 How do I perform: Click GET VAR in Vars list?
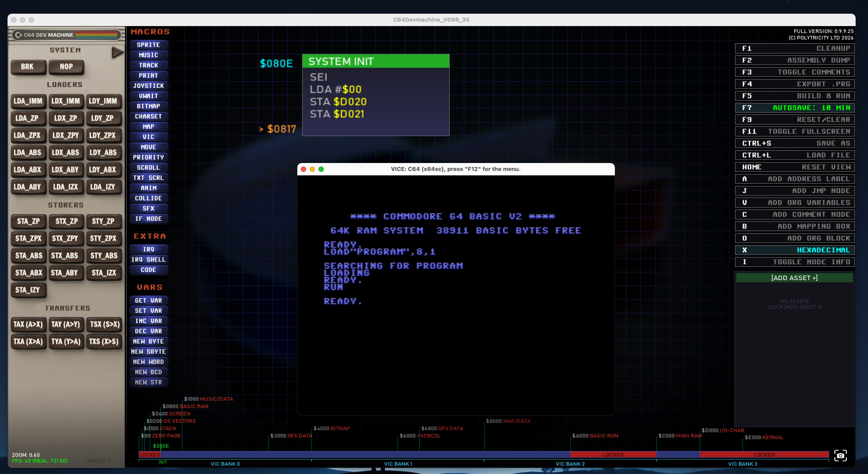click(x=148, y=301)
